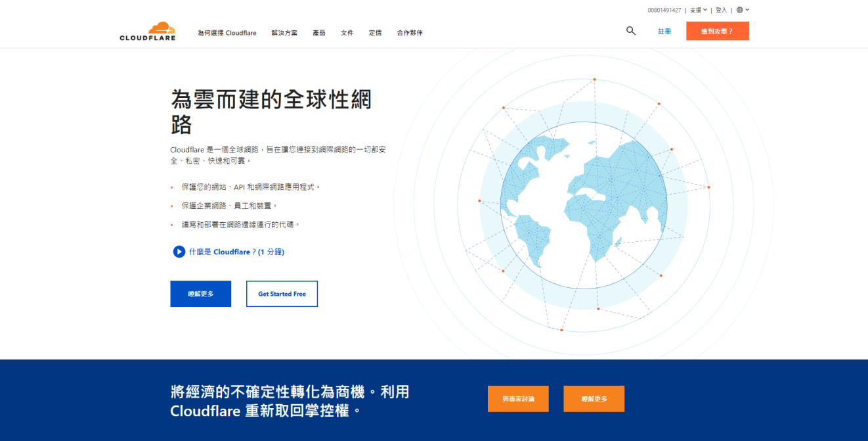This screenshot has width=868, height=441.
Task: Click the Cloudflare logo
Action: pos(148,32)
